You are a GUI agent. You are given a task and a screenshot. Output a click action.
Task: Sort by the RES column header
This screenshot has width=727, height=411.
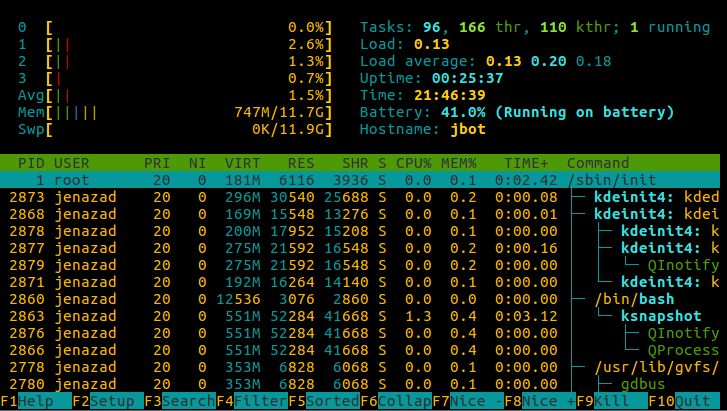click(x=301, y=163)
